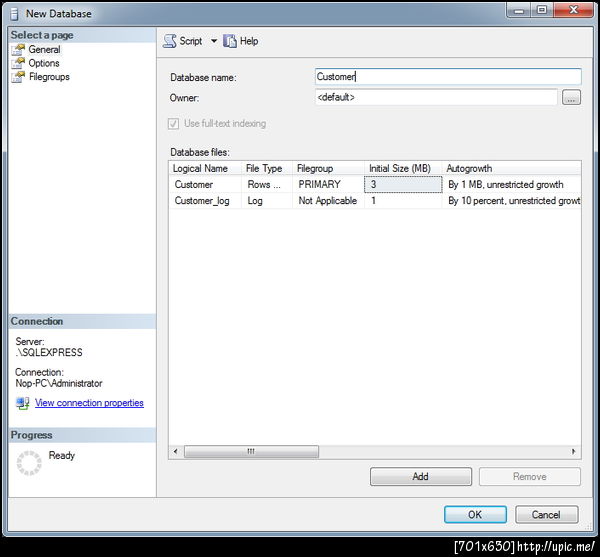Click the horizontal scrollbar left arrow
This screenshot has height=557, width=600.
click(176, 451)
